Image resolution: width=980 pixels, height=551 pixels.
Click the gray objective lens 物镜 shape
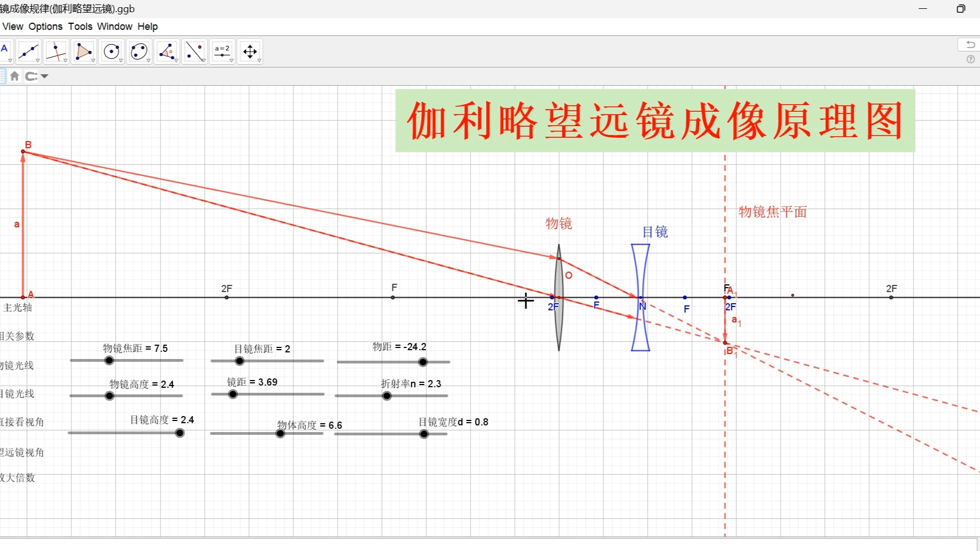pos(559,298)
